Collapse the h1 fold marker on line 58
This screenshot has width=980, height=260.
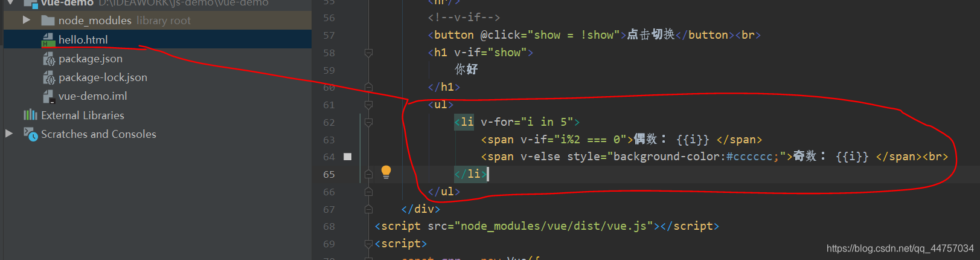(368, 53)
